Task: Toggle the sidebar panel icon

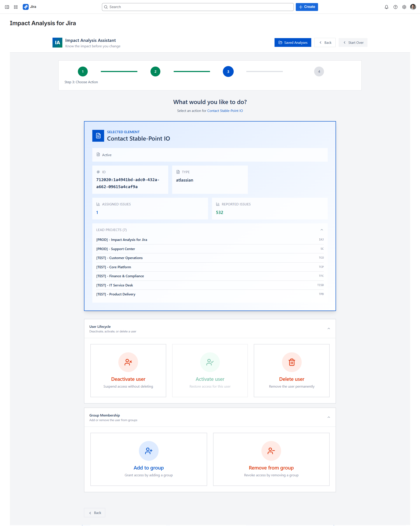Action: pos(7,7)
